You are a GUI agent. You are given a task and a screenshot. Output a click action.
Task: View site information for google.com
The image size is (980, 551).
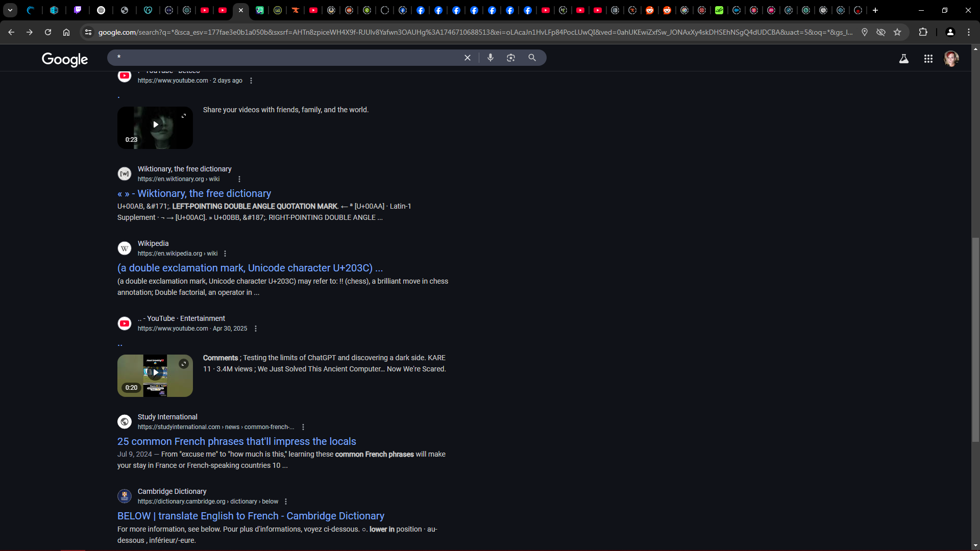click(88, 32)
